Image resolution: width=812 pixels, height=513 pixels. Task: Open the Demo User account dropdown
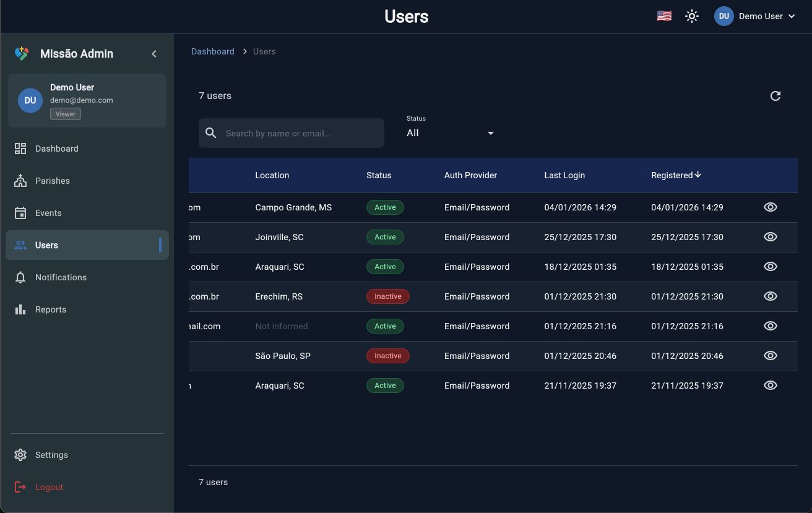click(754, 16)
